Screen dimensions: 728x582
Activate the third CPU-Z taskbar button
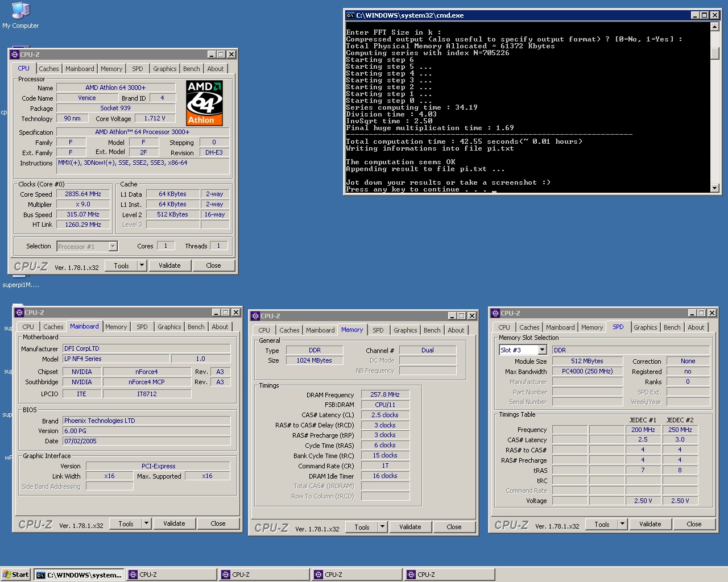(x=357, y=575)
